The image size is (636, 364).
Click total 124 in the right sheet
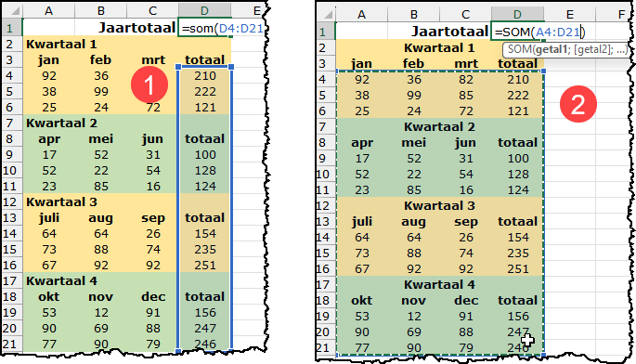(x=518, y=190)
